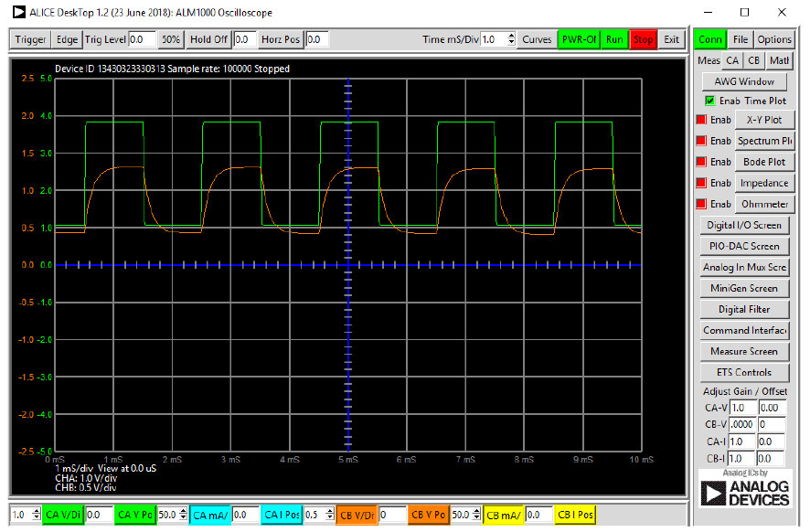Click the Time mS/Div value field
810x532 pixels.
[x=494, y=39]
